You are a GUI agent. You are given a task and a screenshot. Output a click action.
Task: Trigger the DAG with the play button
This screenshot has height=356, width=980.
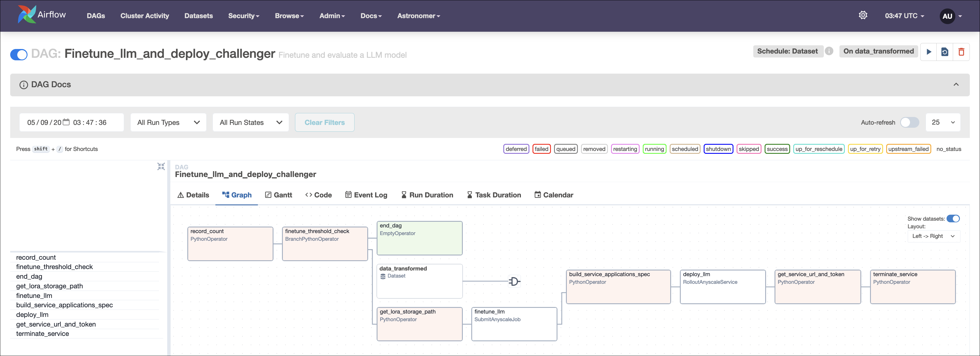coord(929,52)
